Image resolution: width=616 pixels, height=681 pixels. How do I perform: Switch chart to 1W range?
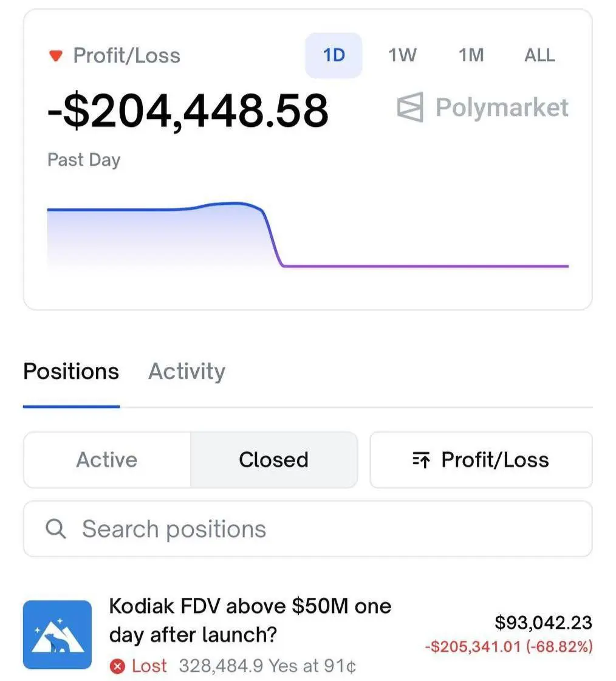click(402, 55)
